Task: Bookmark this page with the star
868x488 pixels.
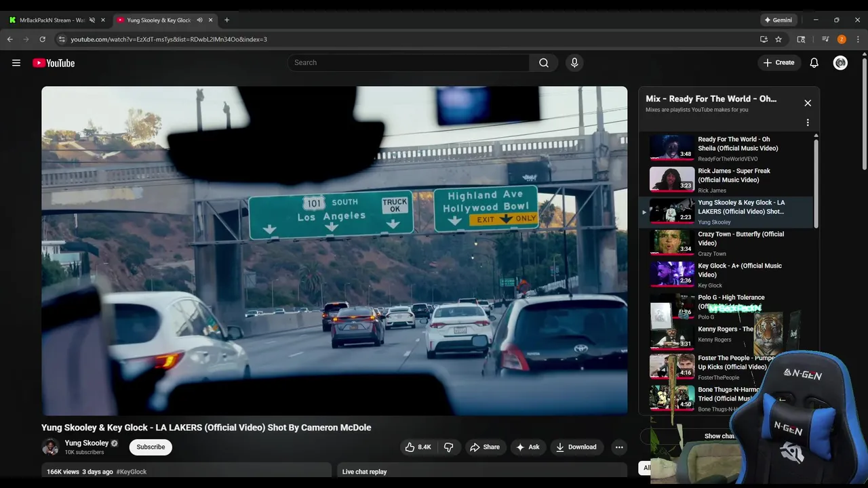Action: click(x=778, y=39)
